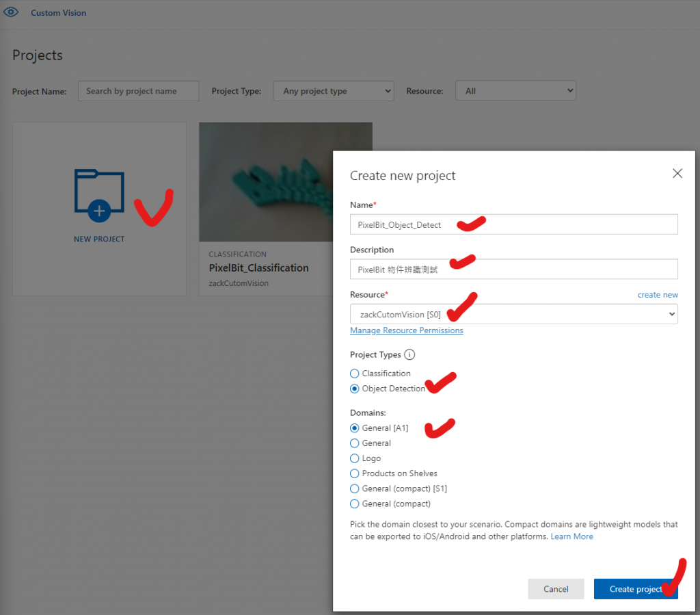This screenshot has height=615, width=700.
Task: Click the create new resource link
Action: (658, 295)
